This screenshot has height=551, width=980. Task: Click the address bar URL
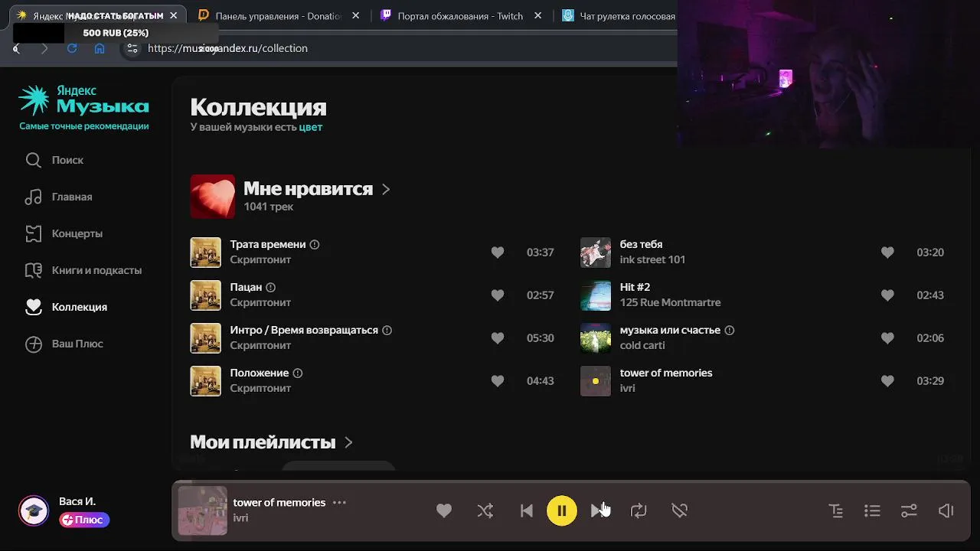227,48
